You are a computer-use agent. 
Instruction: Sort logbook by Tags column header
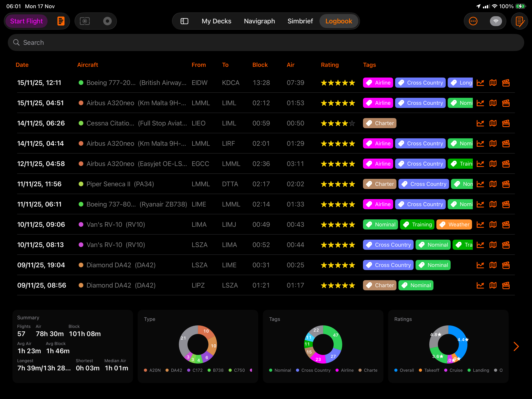369,65
